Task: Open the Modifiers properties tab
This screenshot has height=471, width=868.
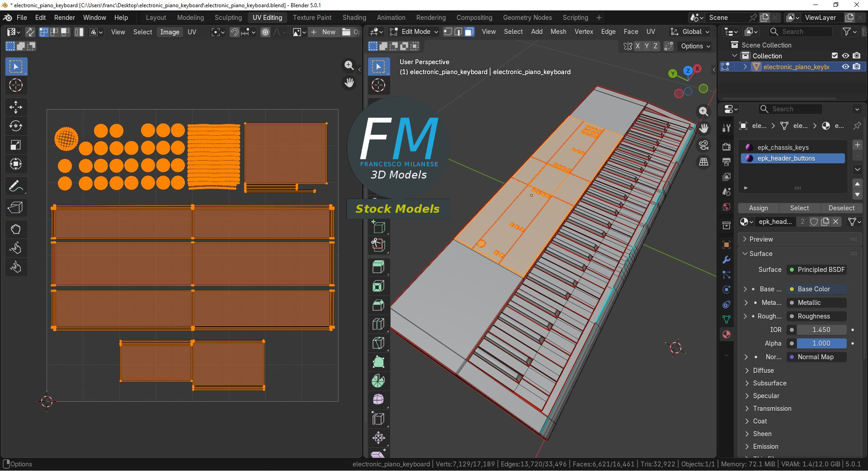Action: click(x=726, y=260)
